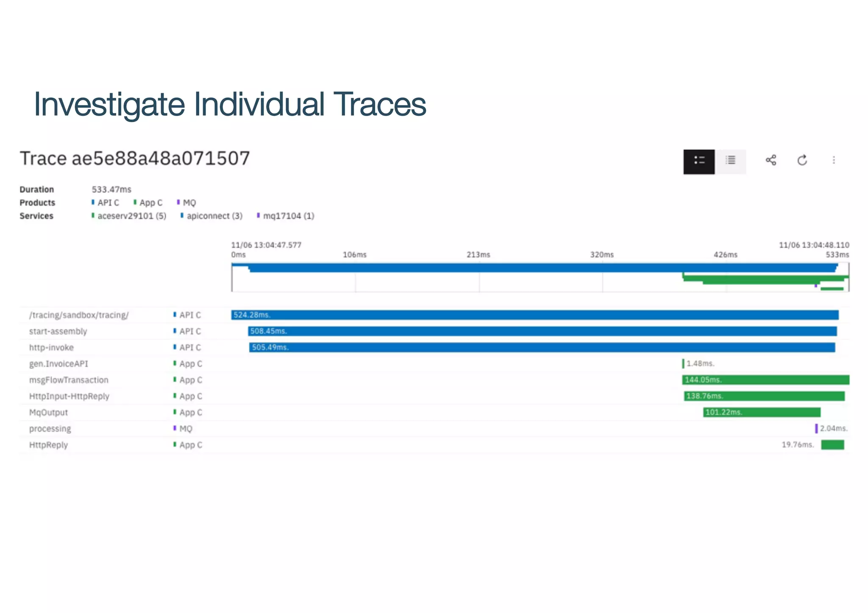Click the Trace ae5e88a48a071507 heading
The width and height of the screenshot is (868, 613).
coord(135,158)
